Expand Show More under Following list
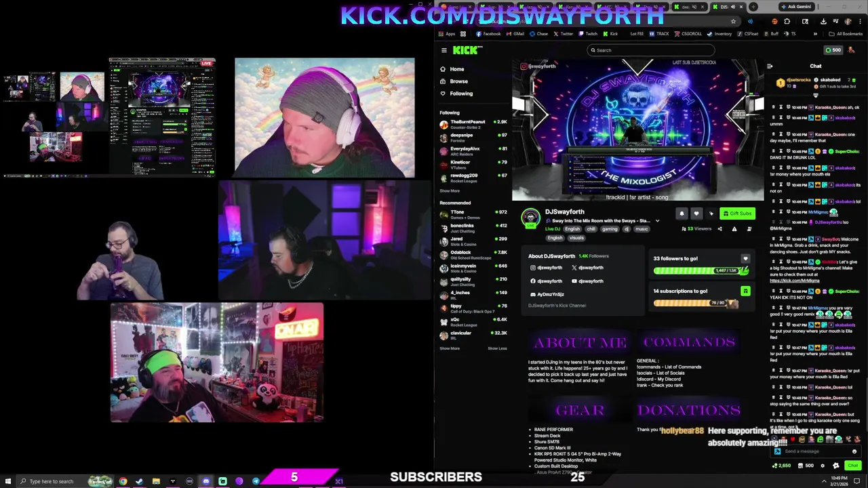This screenshot has width=868, height=488. (450, 191)
